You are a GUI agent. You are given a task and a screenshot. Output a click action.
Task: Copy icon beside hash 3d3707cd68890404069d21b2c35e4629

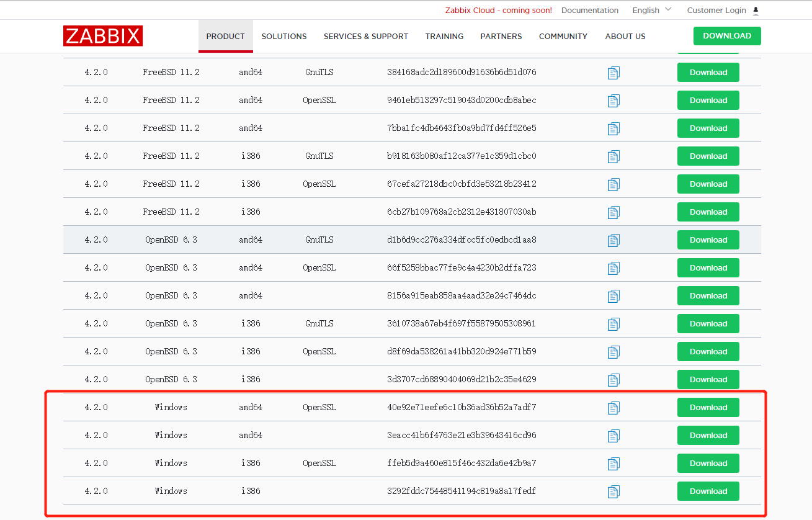(x=613, y=380)
